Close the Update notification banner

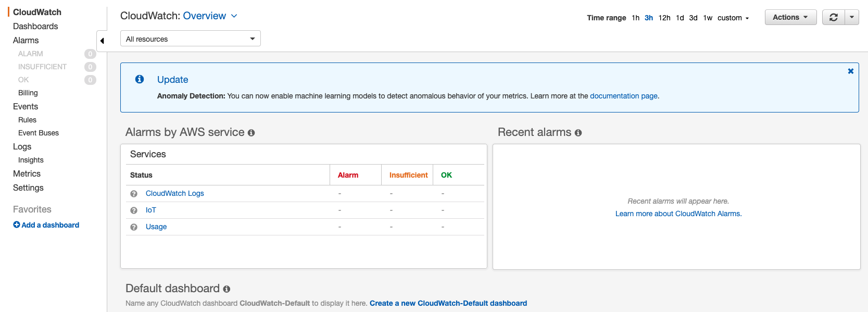pyautogui.click(x=851, y=71)
